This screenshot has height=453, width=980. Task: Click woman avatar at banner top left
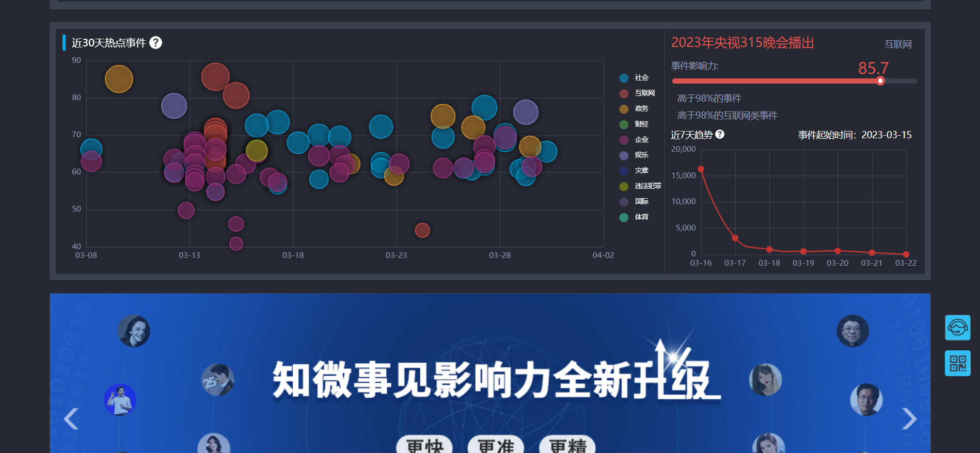pos(134,331)
